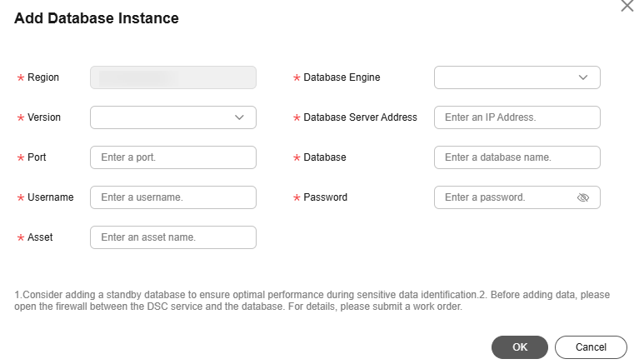Click the Asset name input field

pyautogui.click(x=172, y=237)
